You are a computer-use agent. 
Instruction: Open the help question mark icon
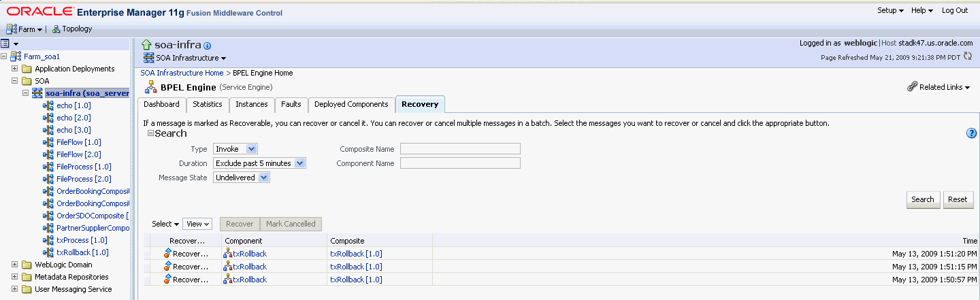click(972, 133)
